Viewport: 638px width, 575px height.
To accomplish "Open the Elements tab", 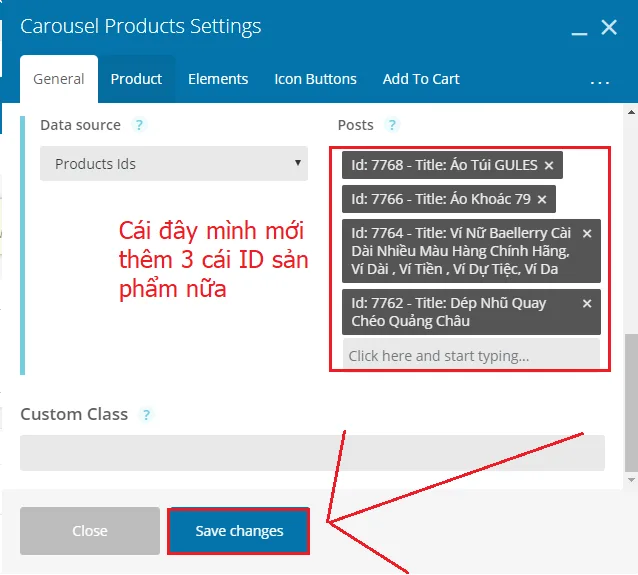I will (218, 79).
